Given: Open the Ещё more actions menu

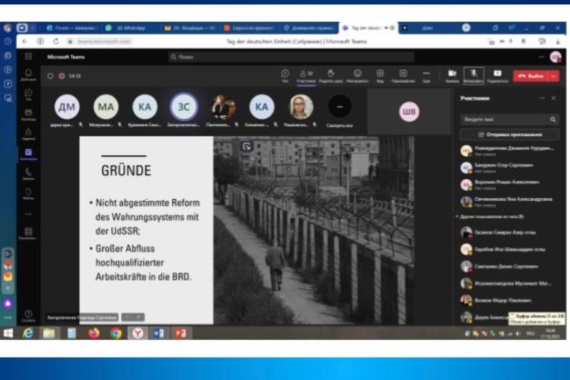Looking at the screenshot, I should tap(426, 76).
